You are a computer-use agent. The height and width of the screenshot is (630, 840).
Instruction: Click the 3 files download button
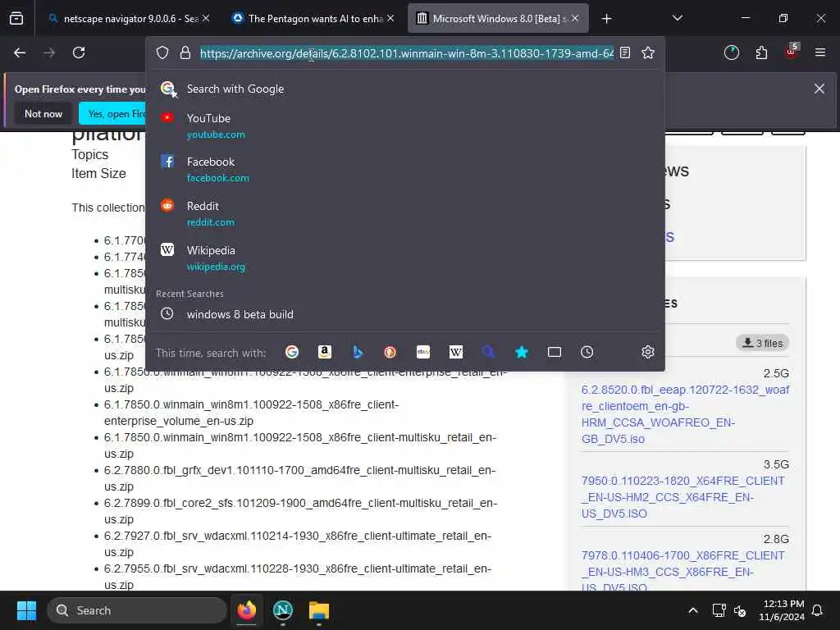(762, 343)
